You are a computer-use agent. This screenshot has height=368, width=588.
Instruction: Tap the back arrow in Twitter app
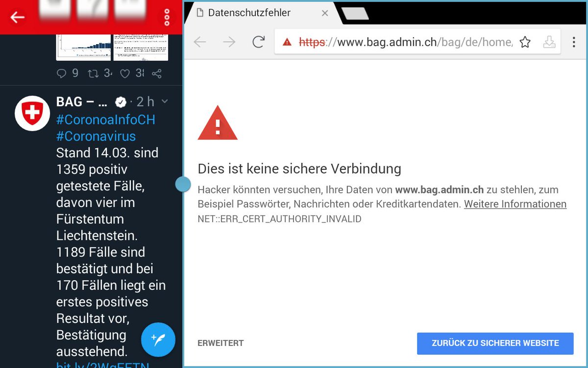[17, 18]
